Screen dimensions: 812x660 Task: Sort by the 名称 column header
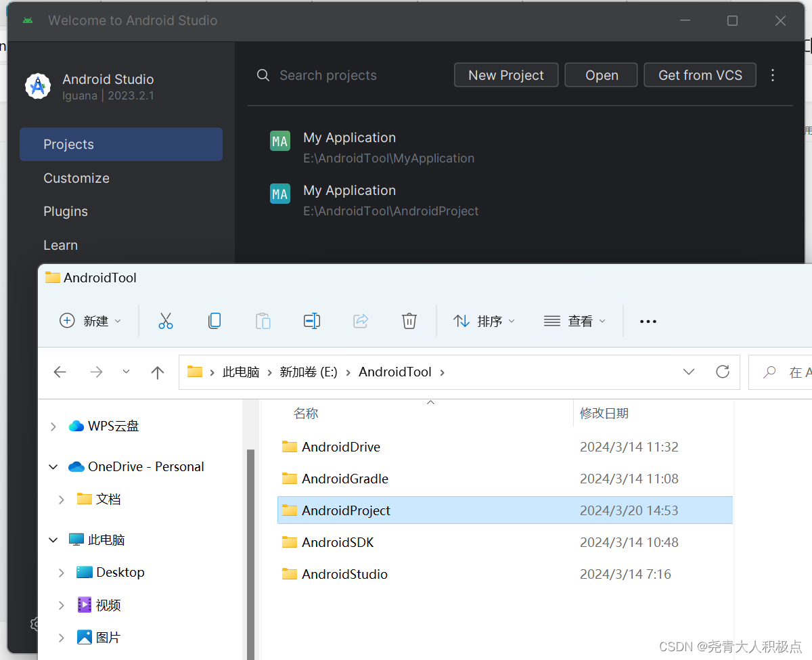306,413
